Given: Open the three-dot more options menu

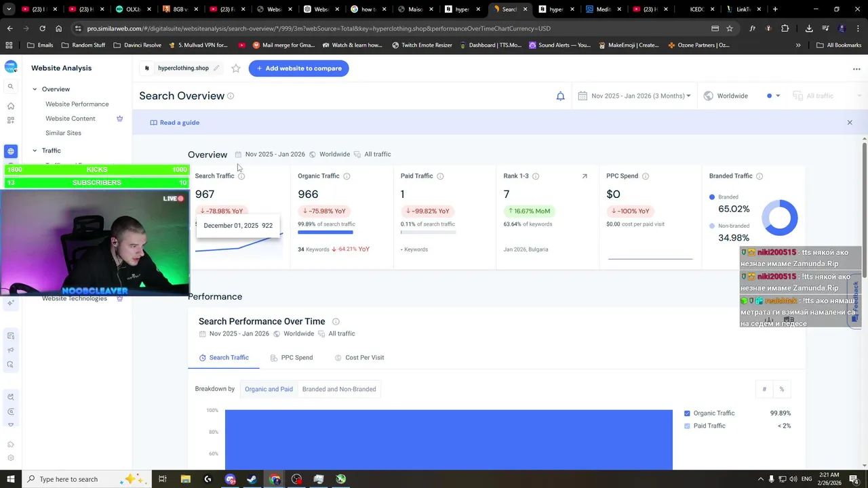Looking at the screenshot, I should (x=856, y=68).
